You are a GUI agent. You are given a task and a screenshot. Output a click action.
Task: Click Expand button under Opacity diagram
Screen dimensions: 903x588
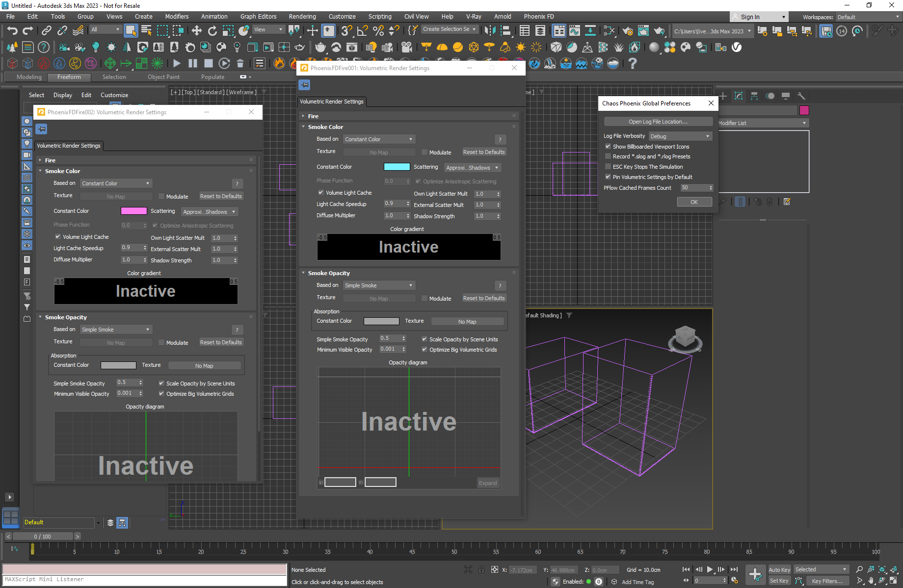(488, 483)
